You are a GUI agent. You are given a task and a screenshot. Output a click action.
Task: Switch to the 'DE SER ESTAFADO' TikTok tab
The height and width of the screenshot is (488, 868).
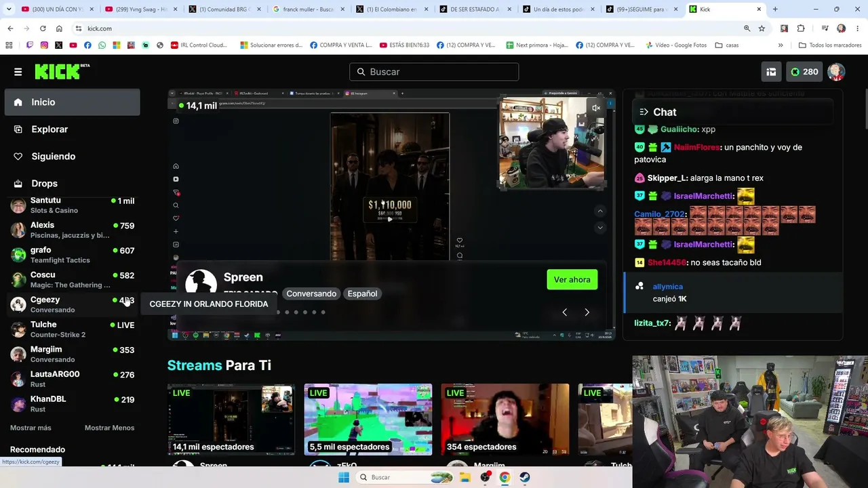tap(475, 9)
